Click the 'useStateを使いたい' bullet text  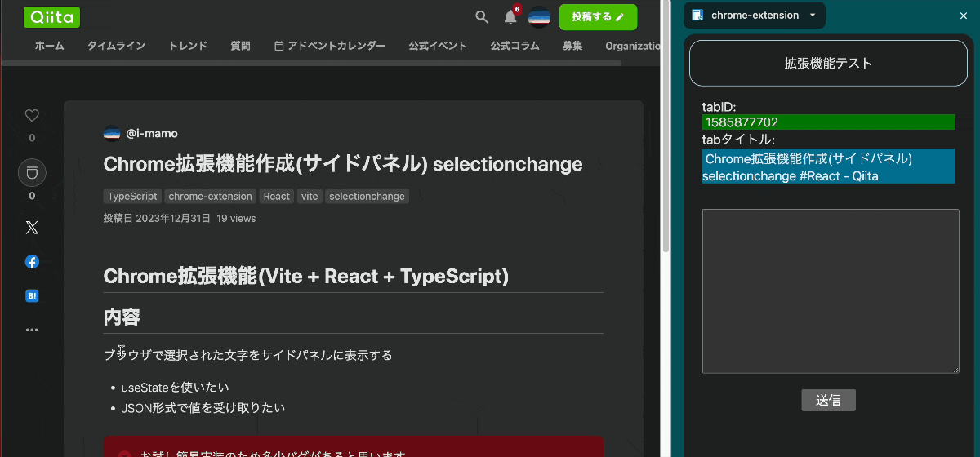[175, 388]
